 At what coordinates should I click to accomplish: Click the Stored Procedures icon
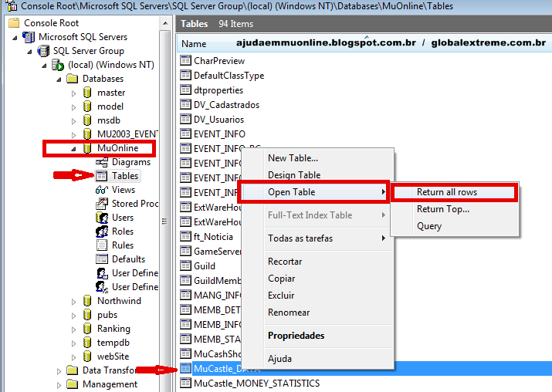[x=102, y=204]
